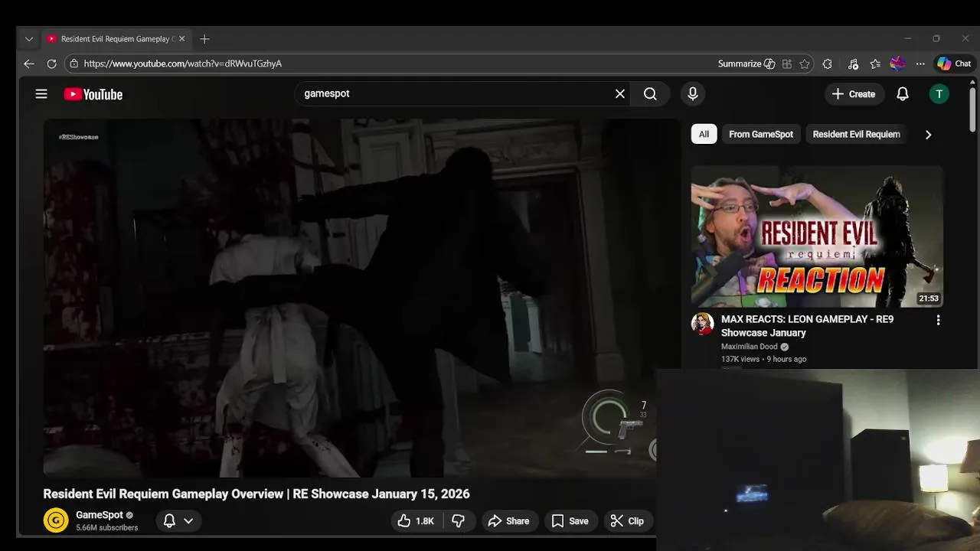Open more options for MAX REACTS video
The height and width of the screenshot is (551, 980).
pyautogui.click(x=938, y=320)
